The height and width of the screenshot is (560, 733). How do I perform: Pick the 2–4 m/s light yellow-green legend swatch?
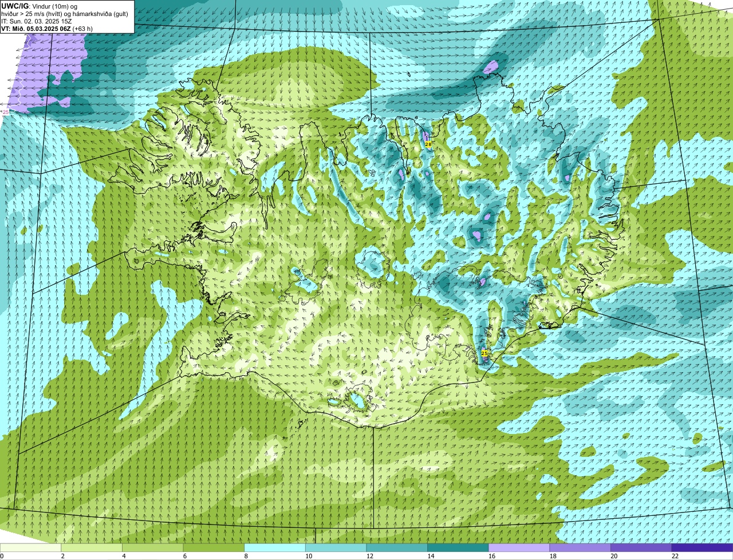coord(92,547)
